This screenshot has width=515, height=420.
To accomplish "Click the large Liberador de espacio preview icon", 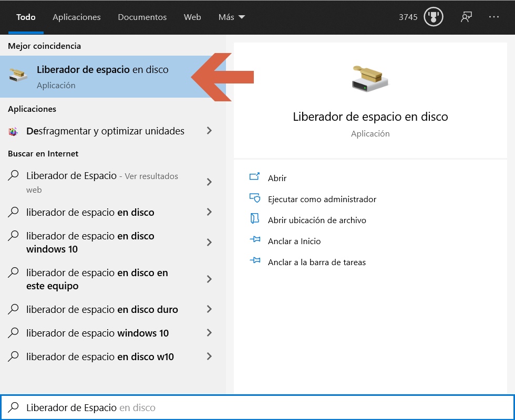I will [370, 78].
